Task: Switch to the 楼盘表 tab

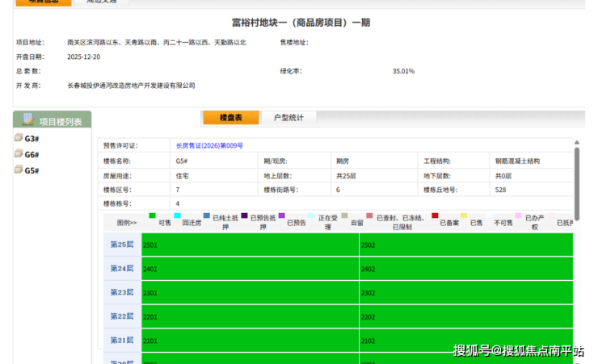Action: coord(231,118)
